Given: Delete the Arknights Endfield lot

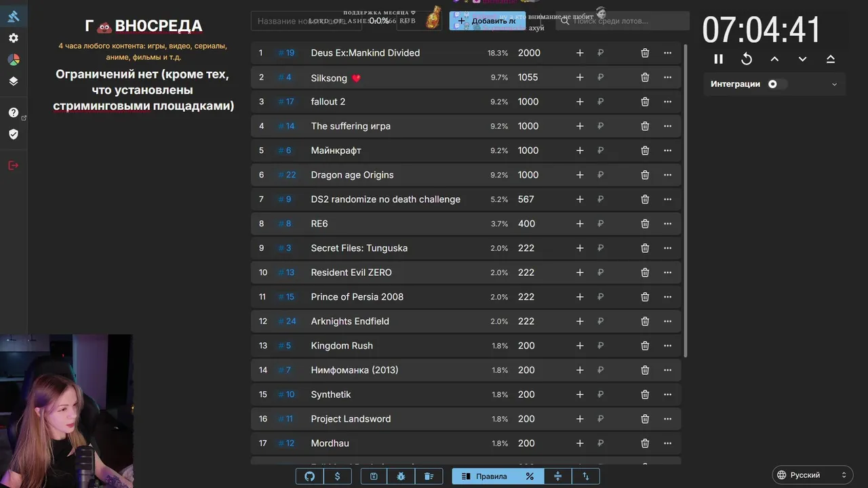Looking at the screenshot, I should point(645,321).
